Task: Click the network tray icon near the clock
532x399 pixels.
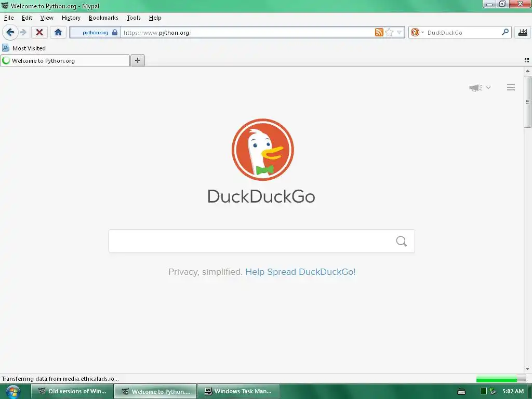Action: pyautogui.click(x=493, y=391)
